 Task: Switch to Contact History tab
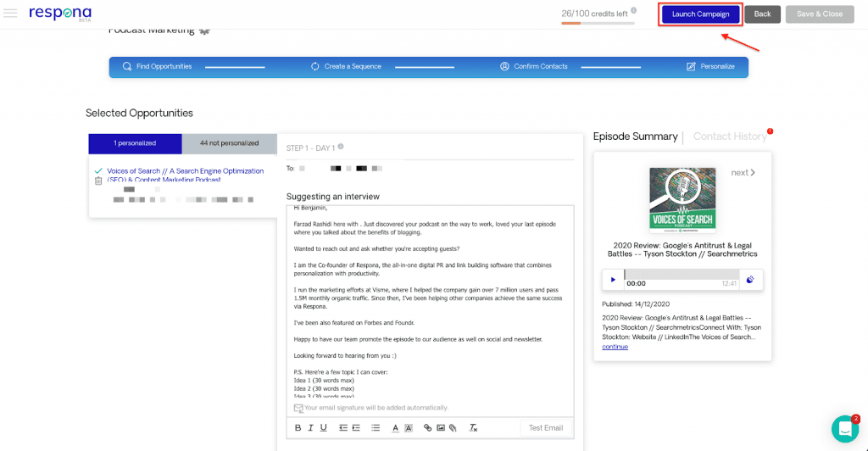pyautogui.click(x=730, y=136)
